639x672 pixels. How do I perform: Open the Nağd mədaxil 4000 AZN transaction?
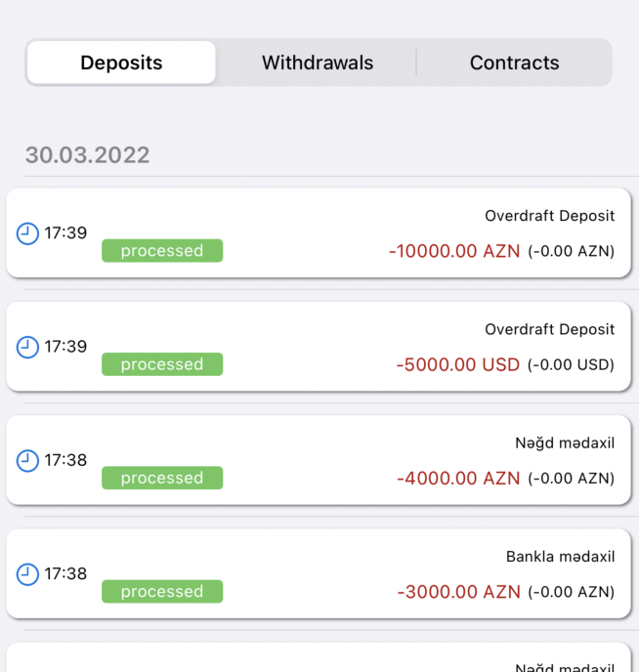click(565, 442)
